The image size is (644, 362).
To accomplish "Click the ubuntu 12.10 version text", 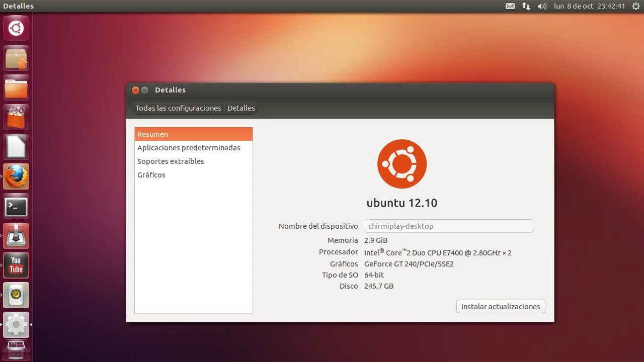I will point(402,203).
